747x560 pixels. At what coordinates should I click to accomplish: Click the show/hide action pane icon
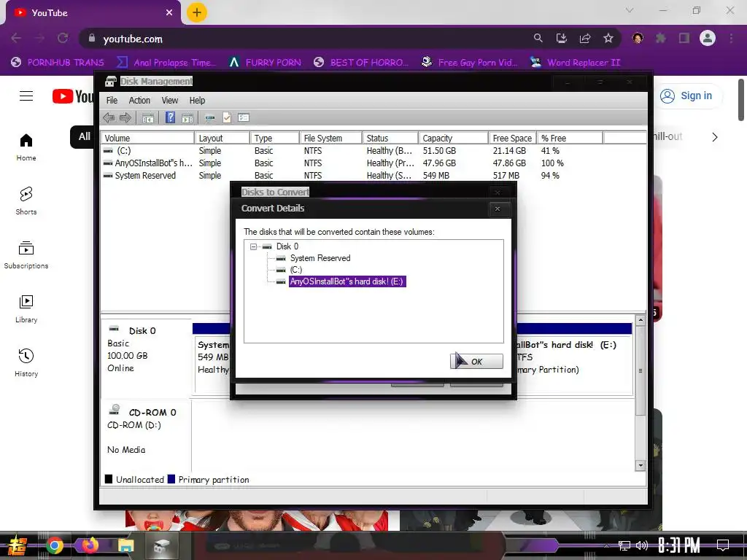click(x=187, y=117)
